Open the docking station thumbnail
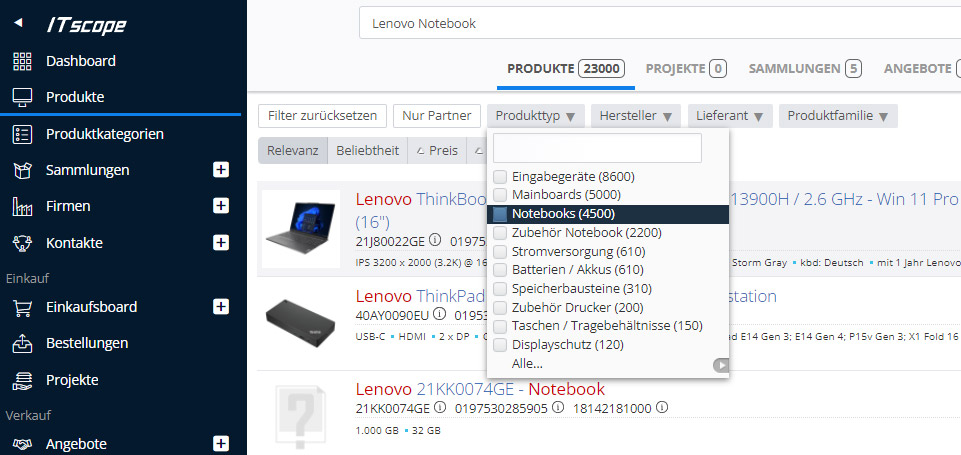This screenshot has height=455, width=961. (301, 321)
